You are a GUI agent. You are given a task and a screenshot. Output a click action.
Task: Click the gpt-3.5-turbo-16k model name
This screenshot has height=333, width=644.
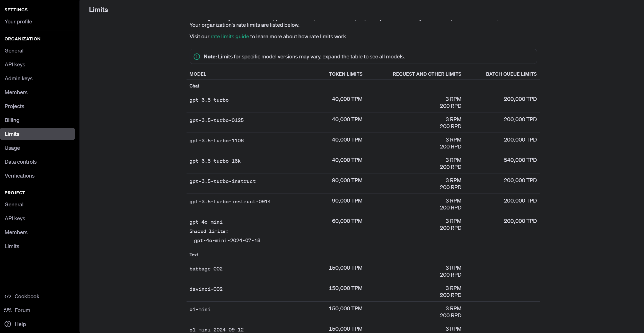[x=215, y=161]
